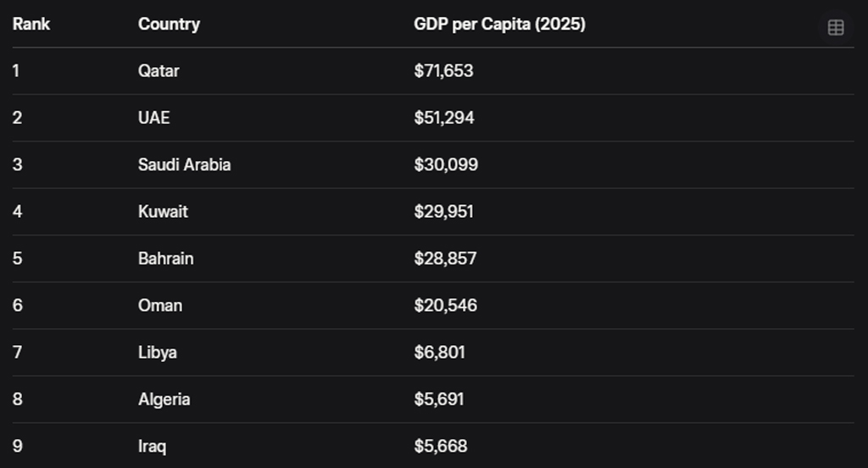Select the Qatar country cell
Screen dimensions: 868x468
click(159, 70)
